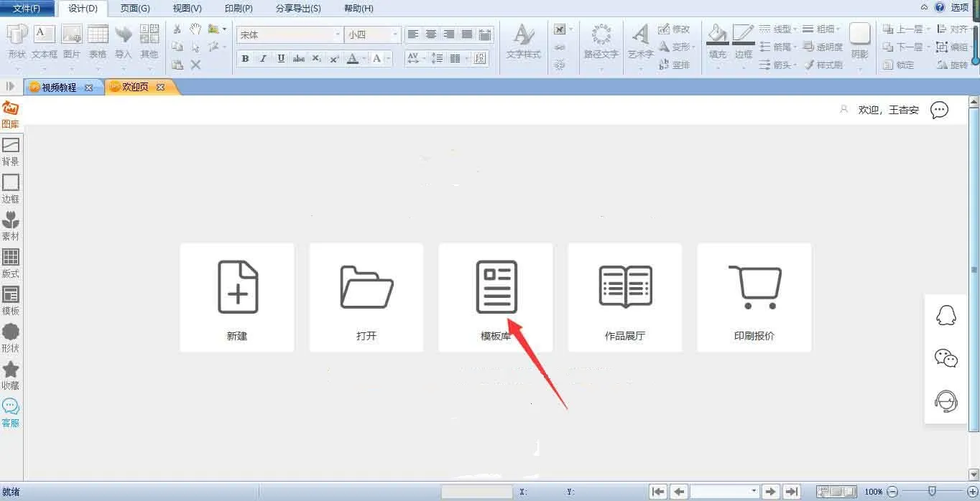Open the 模板 template sidebar panel
The image size is (980, 501).
click(11, 301)
